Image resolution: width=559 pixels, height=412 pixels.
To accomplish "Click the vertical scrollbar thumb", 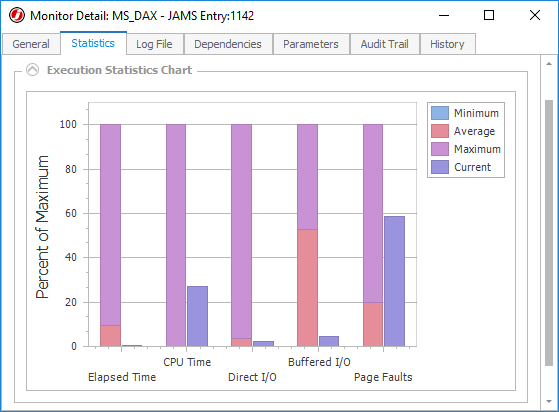I will pyautogui.click(x=549, y=233).
